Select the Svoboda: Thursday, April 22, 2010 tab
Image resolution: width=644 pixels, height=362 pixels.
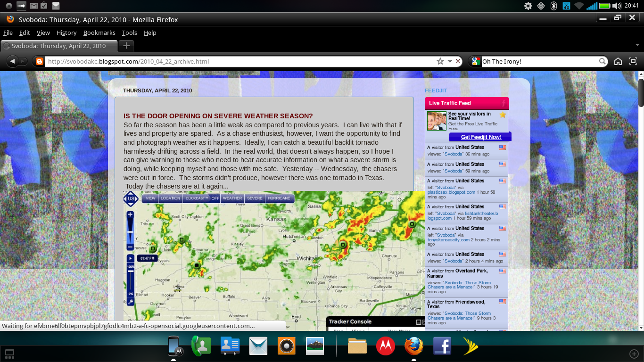(59, 46)
